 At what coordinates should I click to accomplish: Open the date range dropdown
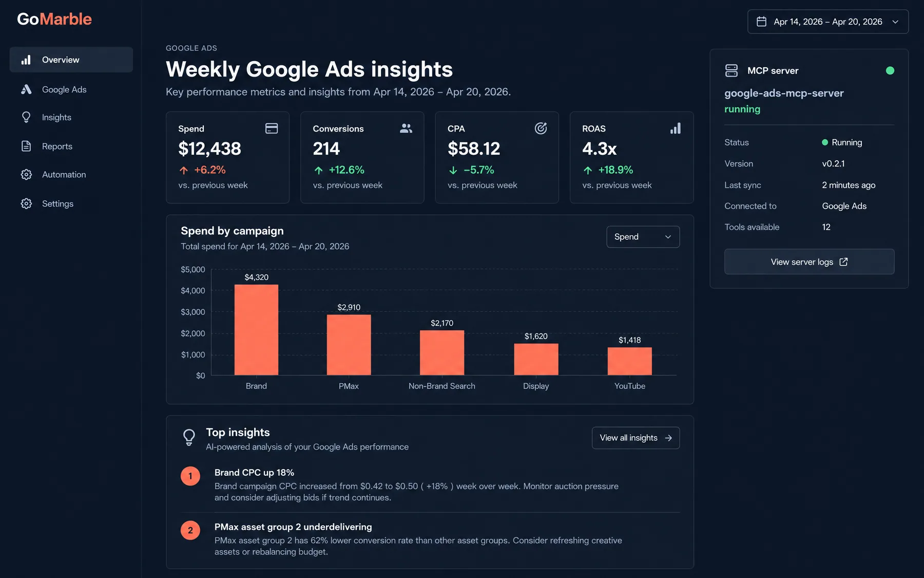pyautogui.click(x=828, y=22)
